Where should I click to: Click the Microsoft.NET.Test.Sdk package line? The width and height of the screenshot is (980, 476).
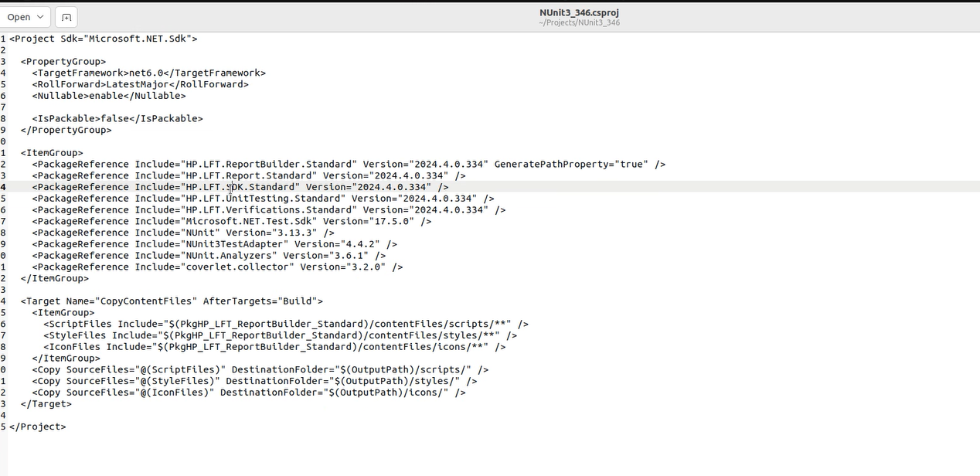click(232, 221)
